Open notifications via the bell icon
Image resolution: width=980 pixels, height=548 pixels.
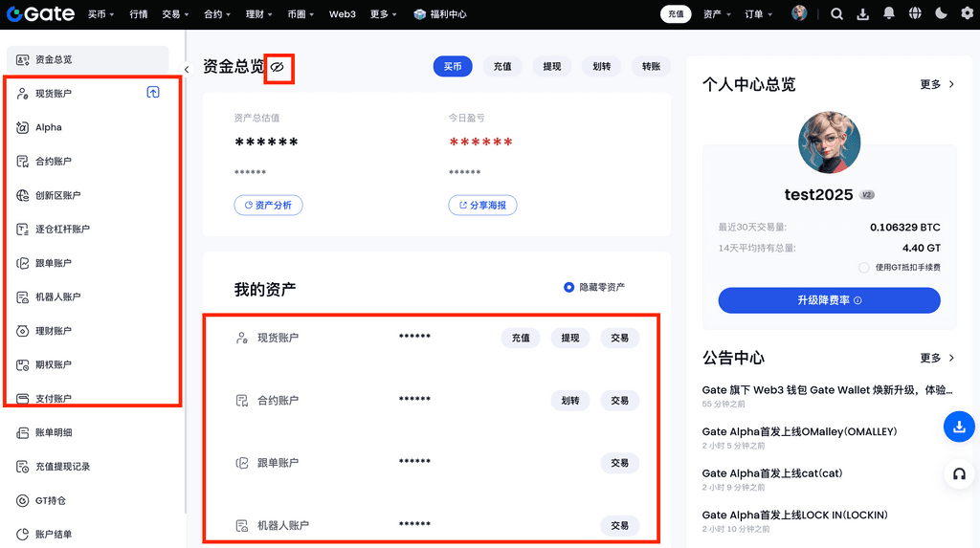pyautogui.click(x=889, y=14)
